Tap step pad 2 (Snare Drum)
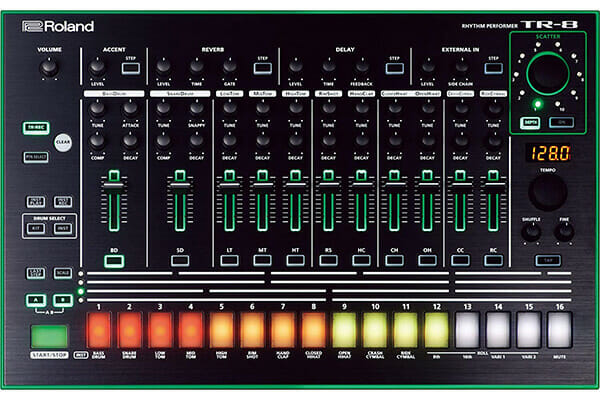 pos(129,330)
